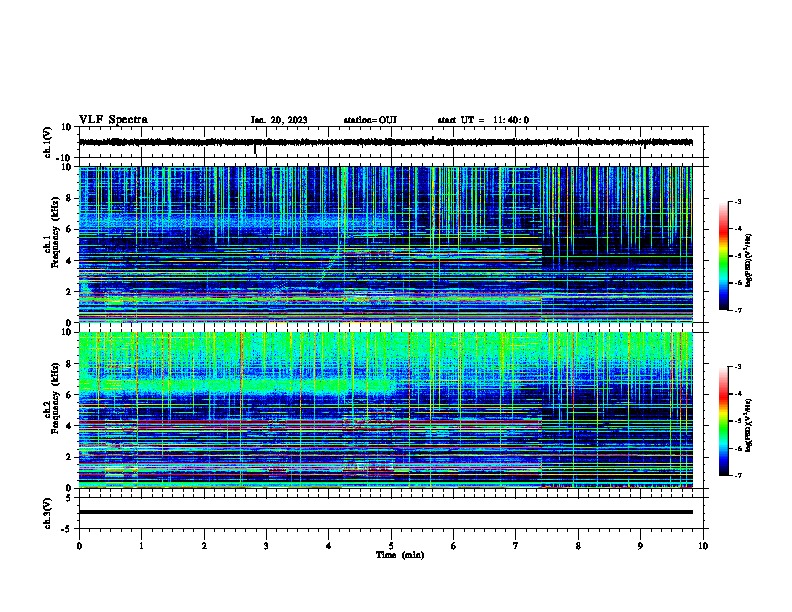Click the ch.2 spectrogram panel
This screenshot has width=792, height=612.
(x=386, y=410)
